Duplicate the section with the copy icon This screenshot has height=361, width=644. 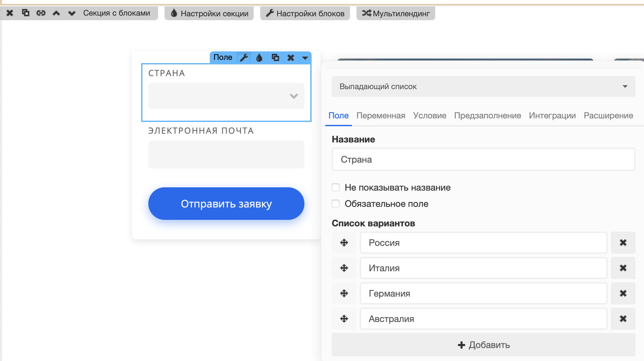click(x=25, y=13)
